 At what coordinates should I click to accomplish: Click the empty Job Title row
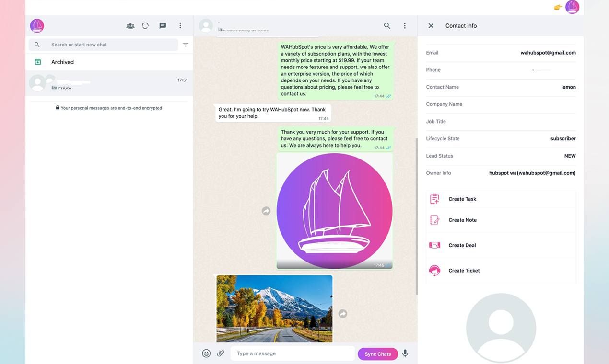coord(501,122)
